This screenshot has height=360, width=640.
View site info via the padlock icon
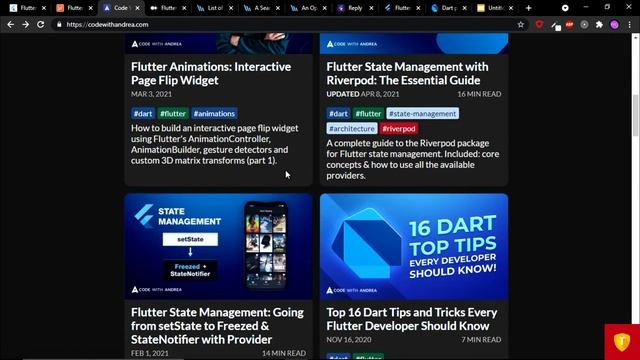[x=59, y=24]
